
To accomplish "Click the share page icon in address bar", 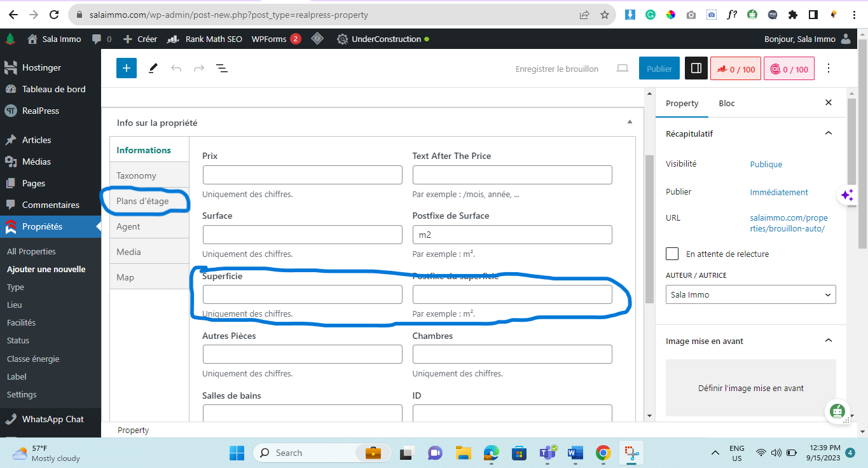I will click(584, 15).
